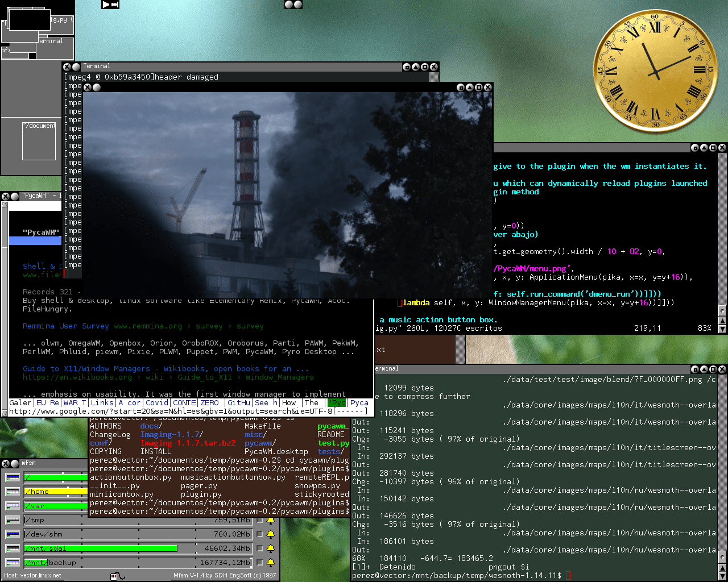The height and width of the screenshot is (582, 728).
Task: Click the alarm bell for /mnt/backup in mfsm
Action: 271,563
